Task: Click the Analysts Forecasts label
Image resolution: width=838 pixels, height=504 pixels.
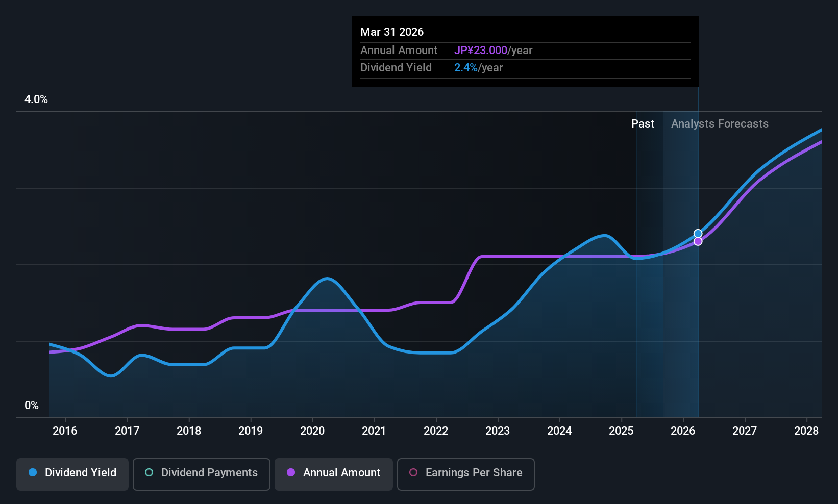Action: pyautogui.click(x=720, y=124)
